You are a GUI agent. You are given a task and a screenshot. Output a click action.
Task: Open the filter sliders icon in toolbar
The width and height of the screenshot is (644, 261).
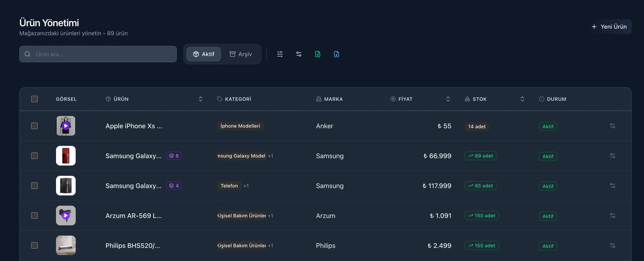280,54
